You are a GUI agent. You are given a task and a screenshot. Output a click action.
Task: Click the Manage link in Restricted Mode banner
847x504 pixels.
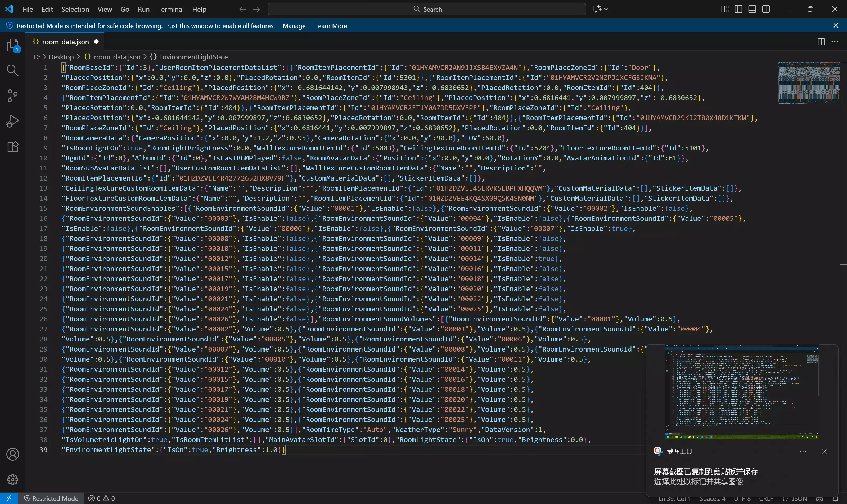pos(294,26)
